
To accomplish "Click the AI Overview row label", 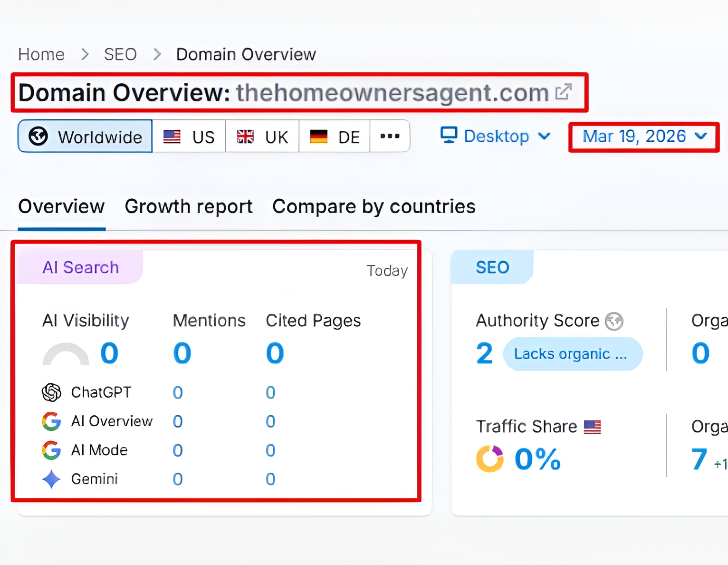I will coord(112,421).
